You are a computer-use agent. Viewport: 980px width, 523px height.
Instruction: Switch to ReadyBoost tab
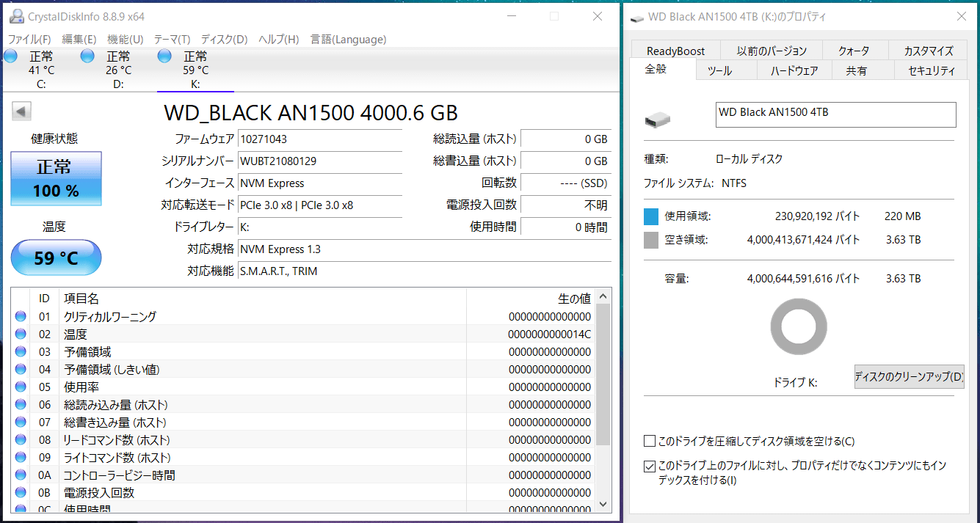coord(675,51)
